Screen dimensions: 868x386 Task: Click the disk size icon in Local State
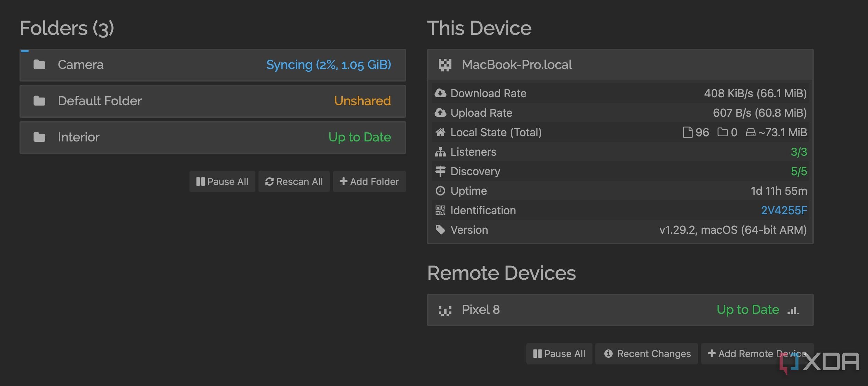751,133
